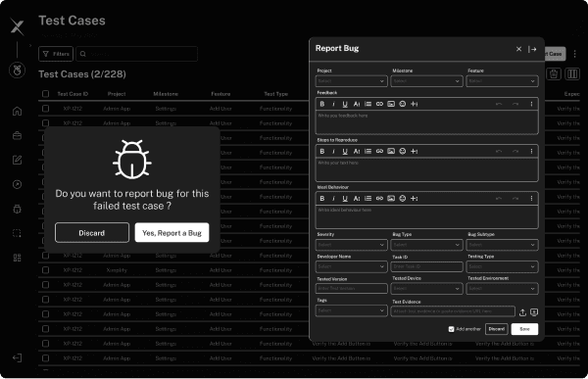Open the briefcase section in the sidebar
588x379 pixels.
(17, 135)
